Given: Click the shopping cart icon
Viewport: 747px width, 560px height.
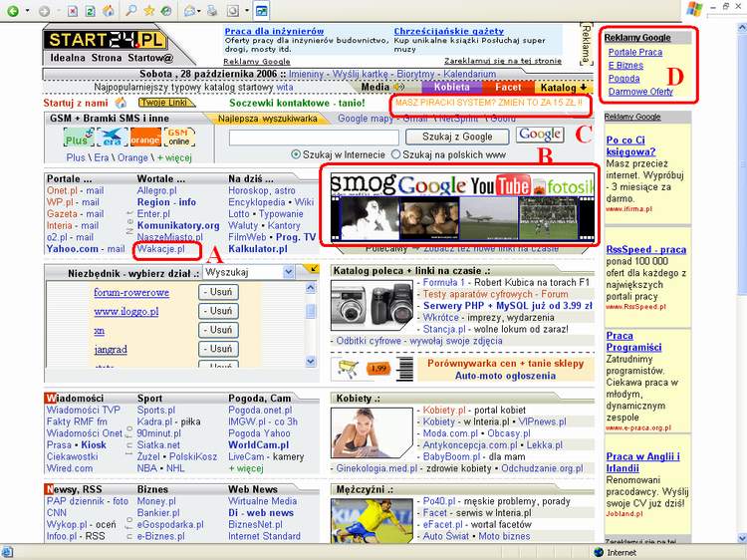Looking at the screenshot, I should (x=348, y=369).
